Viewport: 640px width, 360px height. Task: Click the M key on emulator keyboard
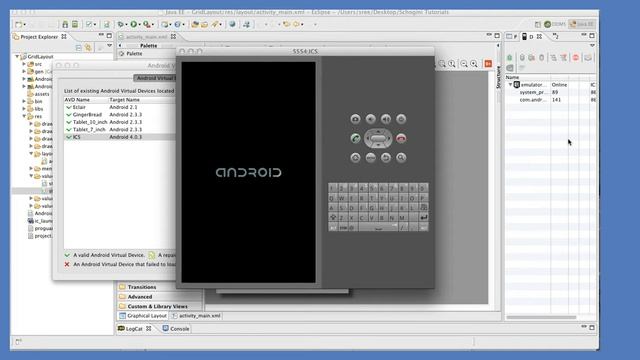point(402,218)
